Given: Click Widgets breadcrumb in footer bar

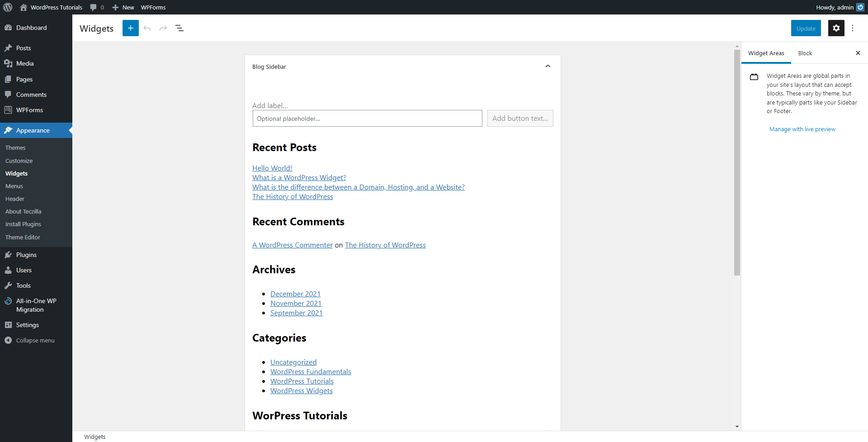Looking at the screenshot, I should click(x=94, y=437).
